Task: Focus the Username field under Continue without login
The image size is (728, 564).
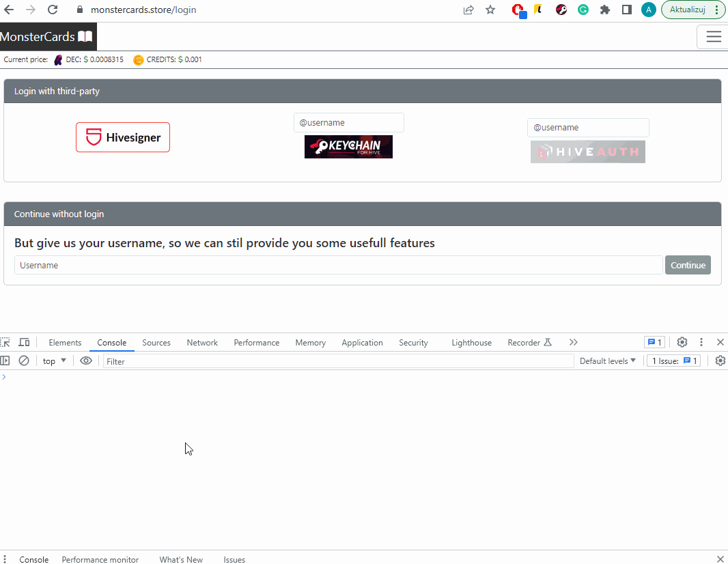Action: pyautogui.click(x=339, y=265)
